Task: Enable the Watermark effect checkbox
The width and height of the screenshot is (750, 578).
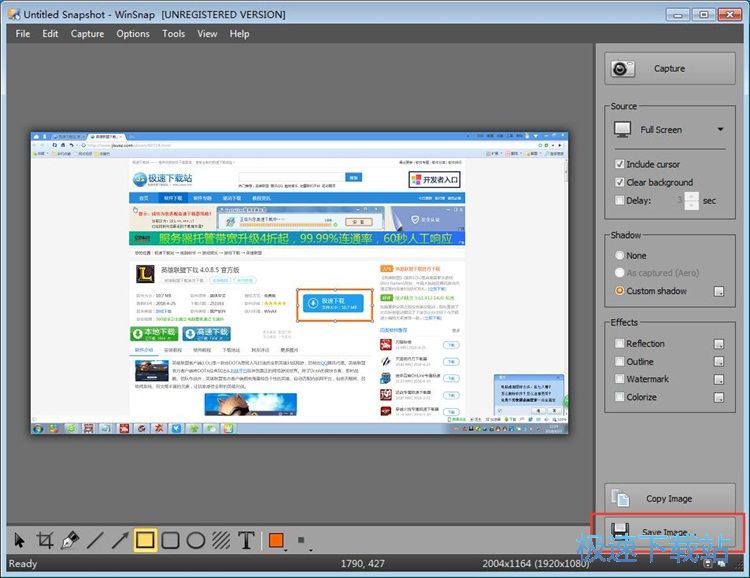Action: tap(619, 379)
